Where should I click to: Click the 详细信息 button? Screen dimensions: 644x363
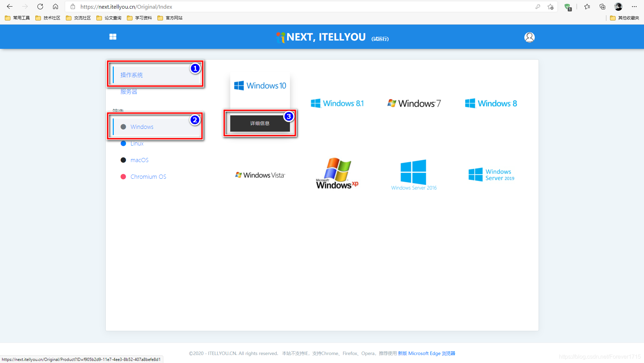(x=260, y=123)
